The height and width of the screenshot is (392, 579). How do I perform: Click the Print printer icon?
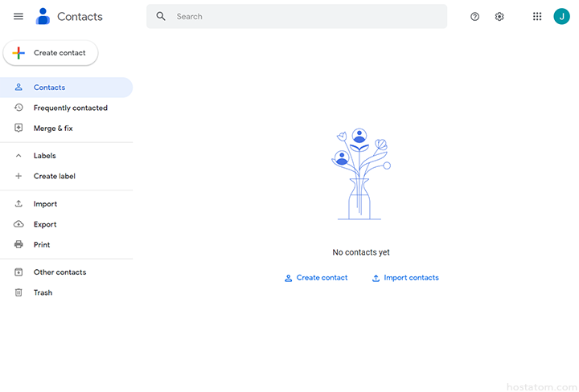coord(18,244)
